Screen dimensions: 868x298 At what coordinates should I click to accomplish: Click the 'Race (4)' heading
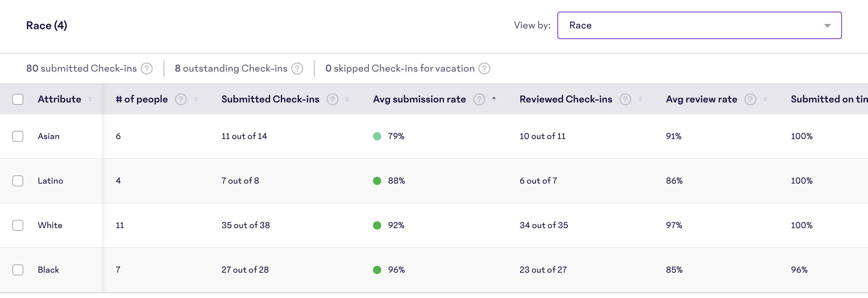coord(47,26)
